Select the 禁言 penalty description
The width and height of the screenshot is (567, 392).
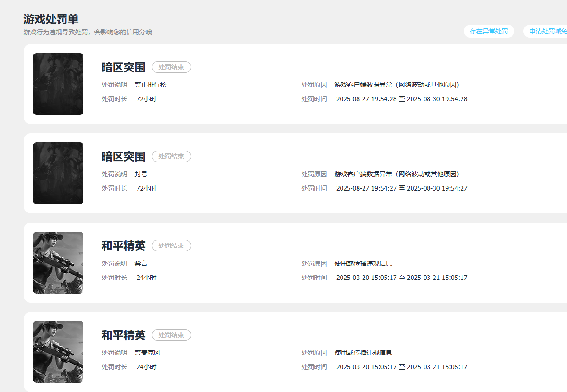[141, 263]
